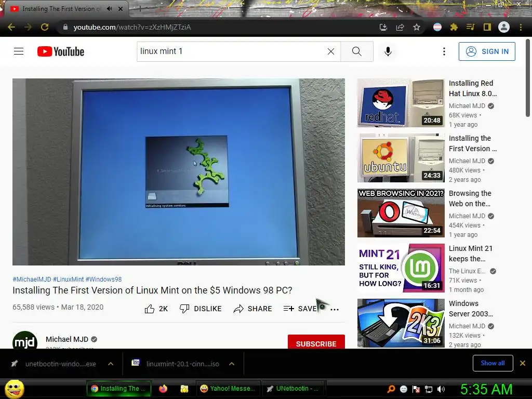Image resolution: width=532 pixels, height=399 pixels.
Task: Open the Chrome three-dot menu
Action: tap(521, 27)
